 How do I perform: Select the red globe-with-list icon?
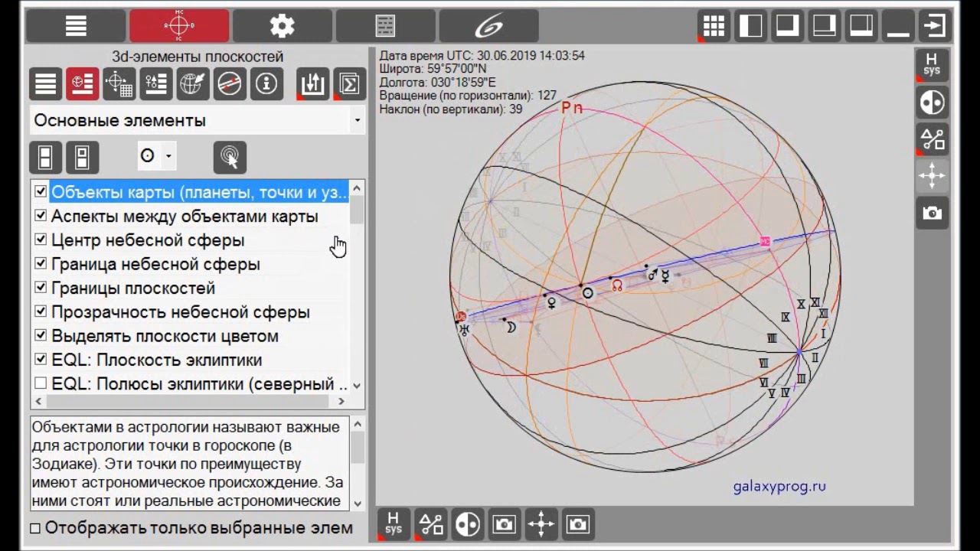click(83, 84)
